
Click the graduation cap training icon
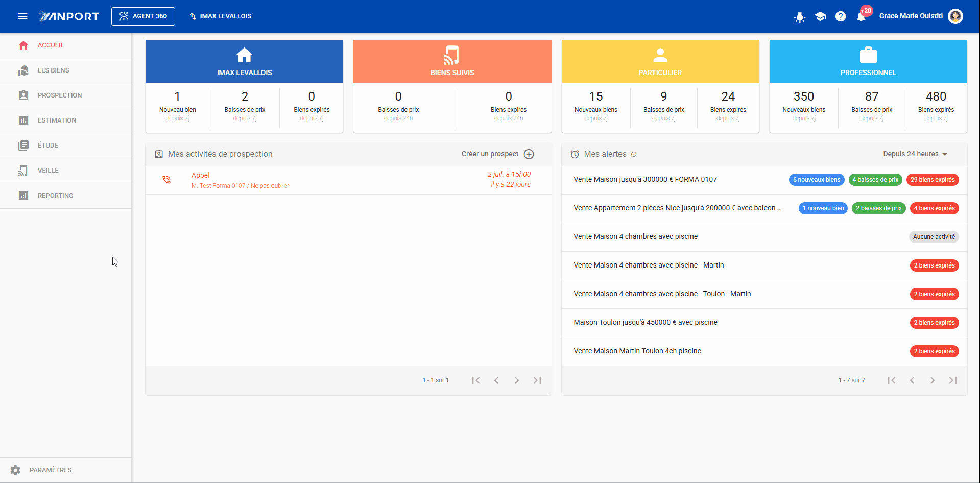point(820,16)
